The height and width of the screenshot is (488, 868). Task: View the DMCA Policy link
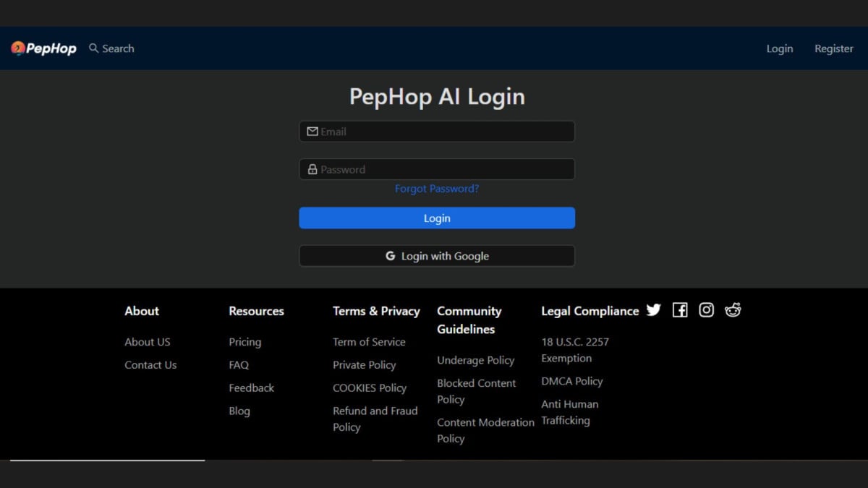pos(571,381)
